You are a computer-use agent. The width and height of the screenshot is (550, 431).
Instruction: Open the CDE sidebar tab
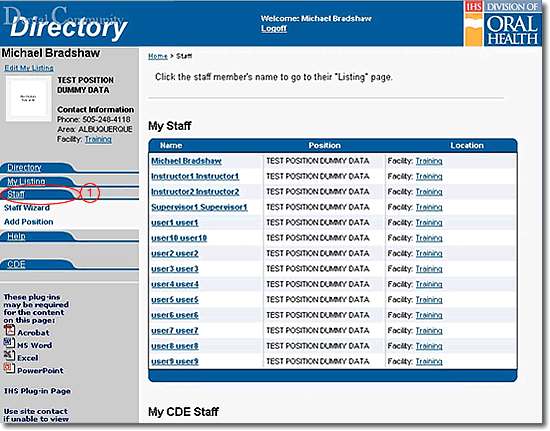point(16,264)
